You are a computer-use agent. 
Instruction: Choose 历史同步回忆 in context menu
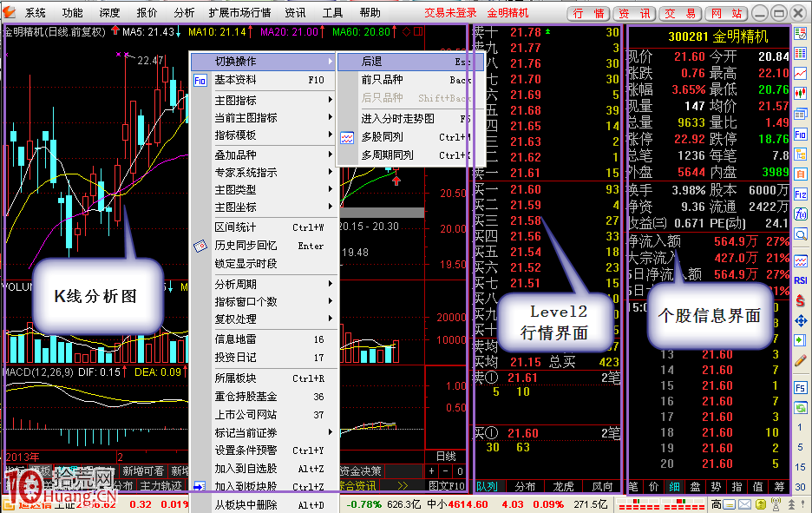pos(264,246)
